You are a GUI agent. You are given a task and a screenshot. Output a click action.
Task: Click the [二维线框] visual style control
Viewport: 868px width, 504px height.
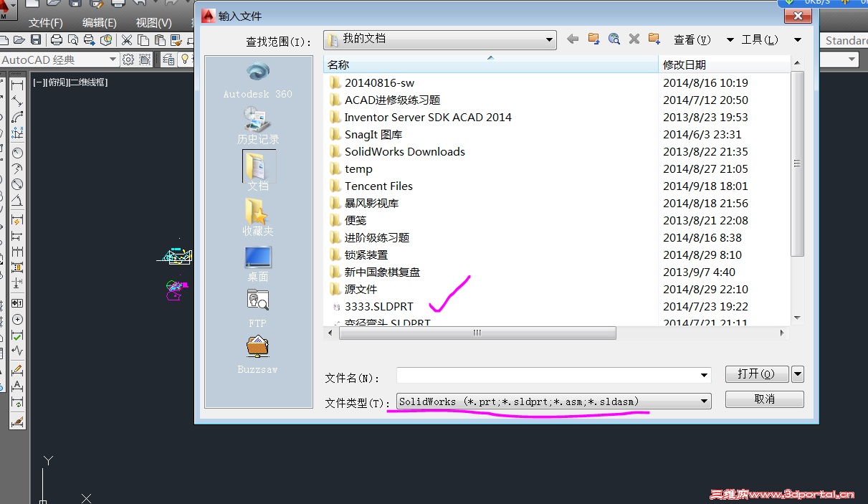(x=88, y=82)
